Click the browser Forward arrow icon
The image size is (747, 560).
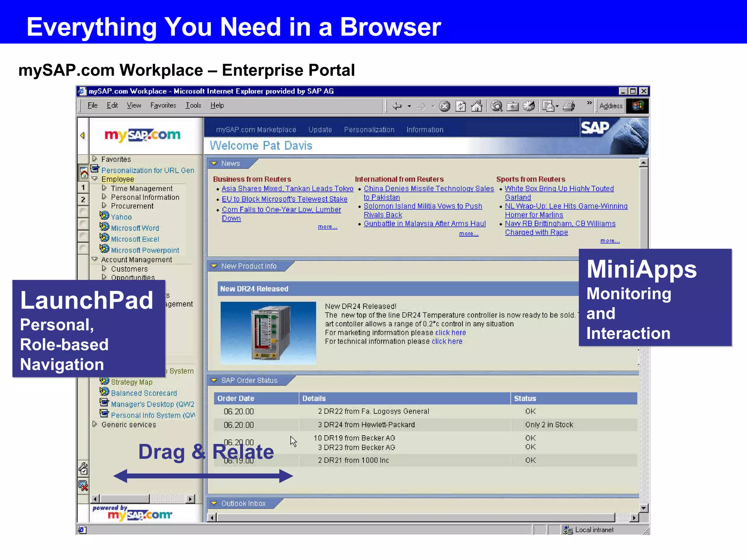pos(422,106)
